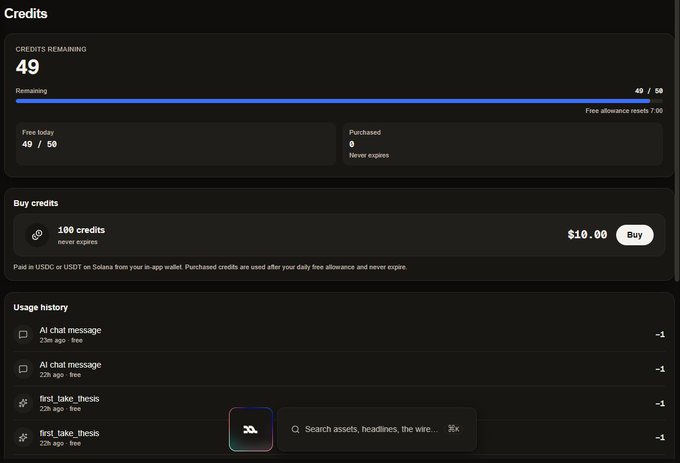Click the 'Usage history' heading
680x463 pixels.
pos(41,307)
